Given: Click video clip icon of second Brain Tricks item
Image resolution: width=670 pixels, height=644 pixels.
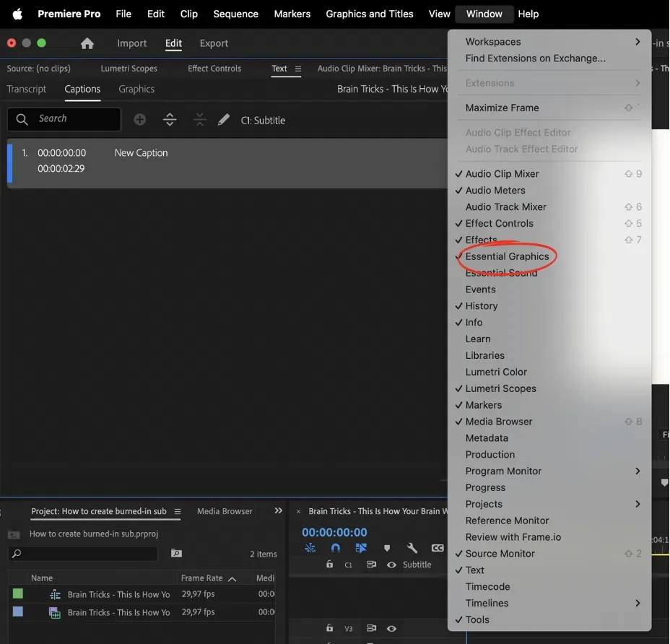Looking at the screenshot, I should click(55, 613).
